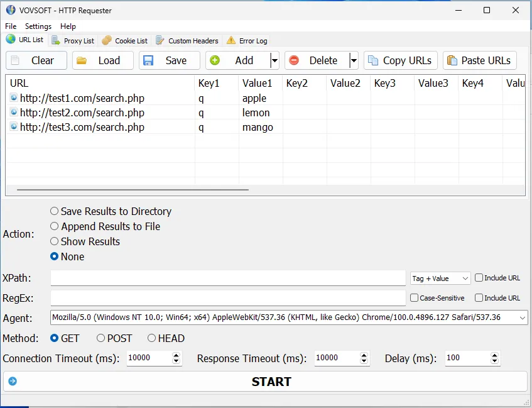532x408 pixels.
Task: Switch to the Custom Headers tab
Action: click(x=187, y=40)
